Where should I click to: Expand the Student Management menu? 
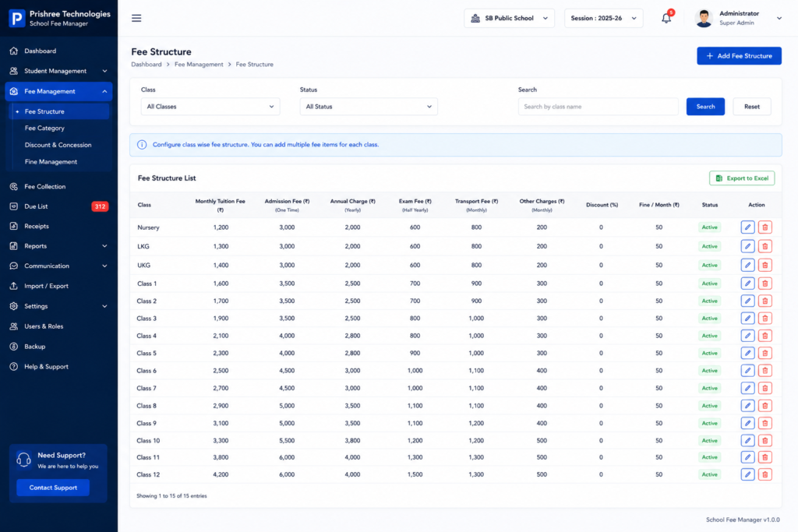click(x=58, y=71)
